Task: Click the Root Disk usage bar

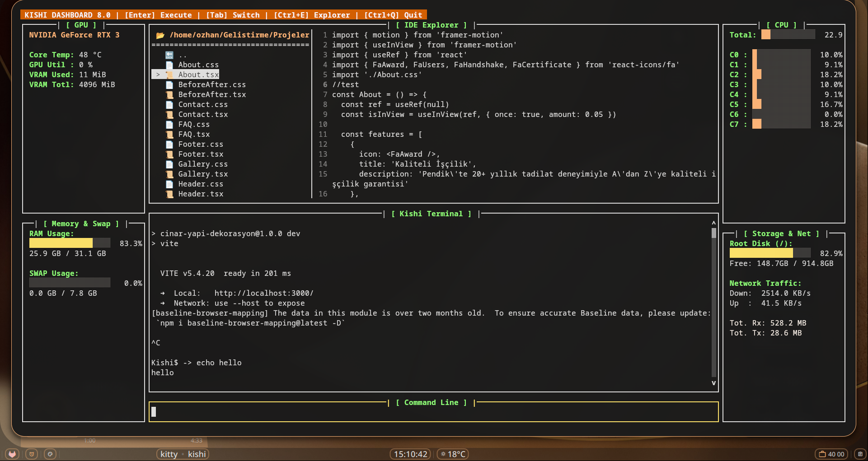Action: coord(770,253)
